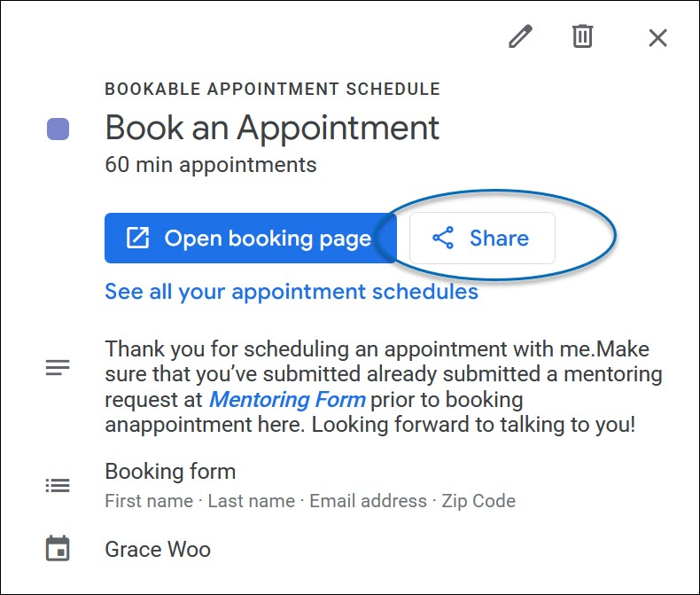Click the thank-you description paragraph
Viewport: 700px width, 595px height.
point(383,386)
